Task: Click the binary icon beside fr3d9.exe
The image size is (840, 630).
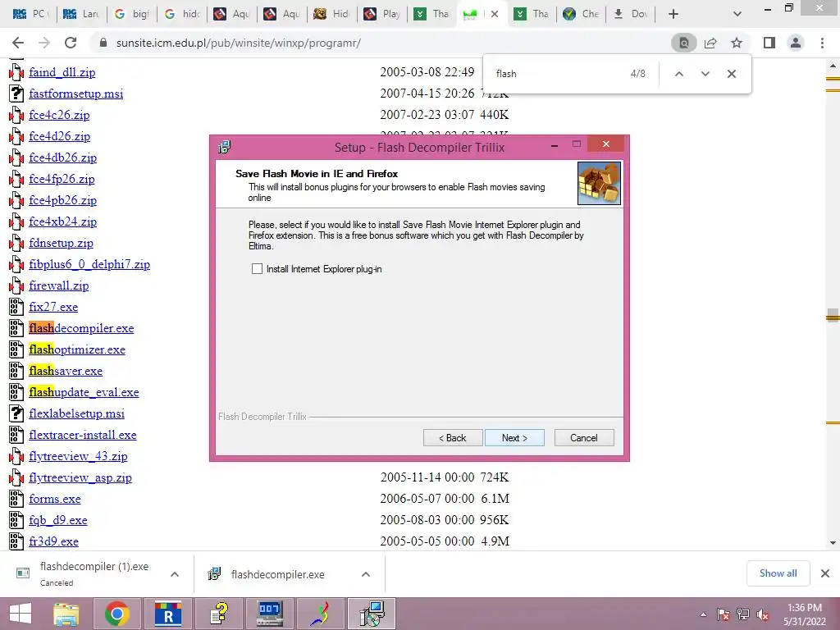Action: click(16, 541)
